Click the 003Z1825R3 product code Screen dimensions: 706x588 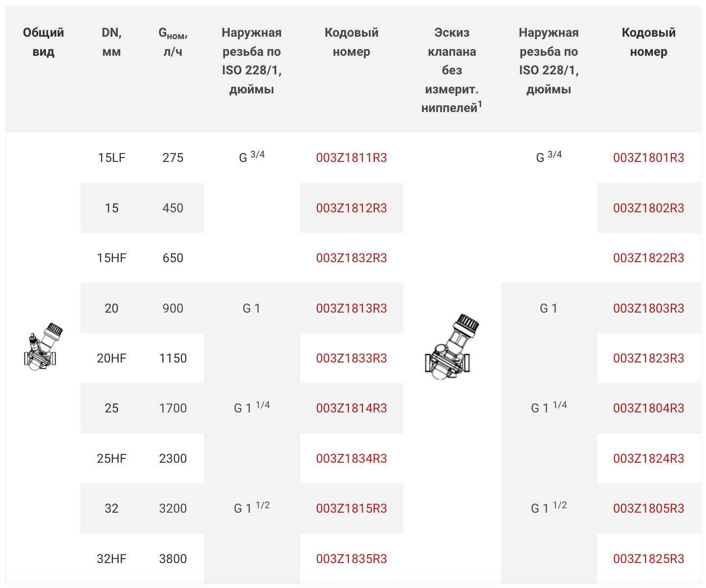coord(649,559)
